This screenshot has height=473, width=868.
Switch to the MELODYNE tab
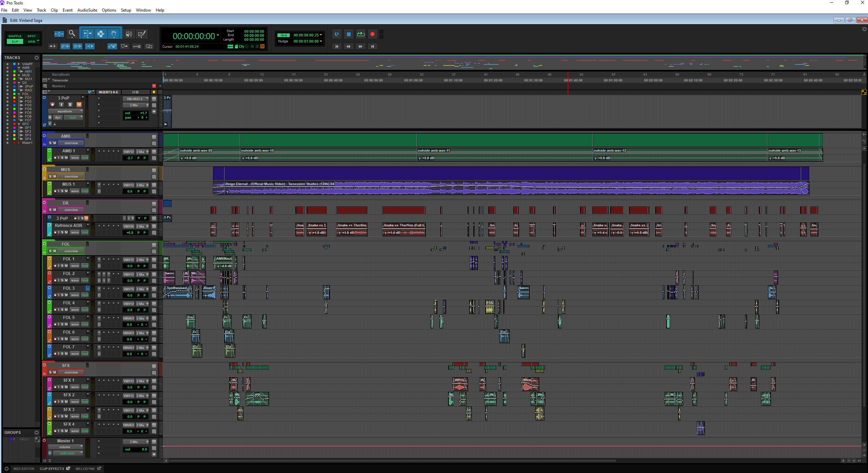(88, 469)
